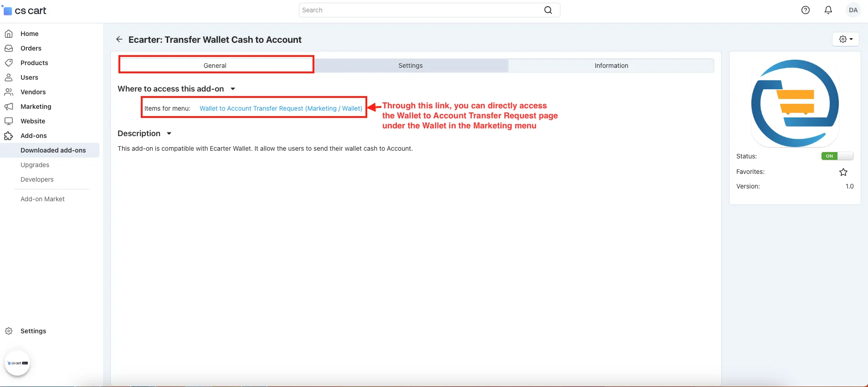Click the Settings gear icon in sidebar
This screenshot has height=387, width=868.
click(x=9, y=331)
